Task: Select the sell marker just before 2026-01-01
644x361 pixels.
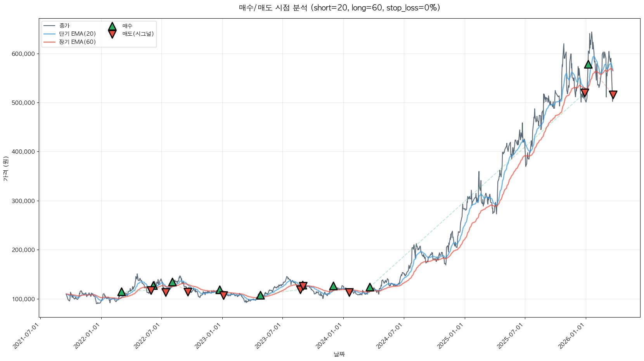Action: coord(585,93)
